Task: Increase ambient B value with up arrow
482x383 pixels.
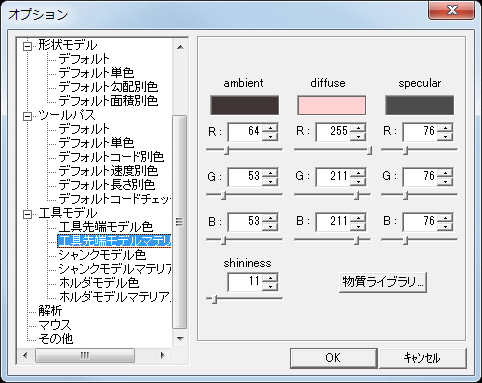Action: (270, 218)
